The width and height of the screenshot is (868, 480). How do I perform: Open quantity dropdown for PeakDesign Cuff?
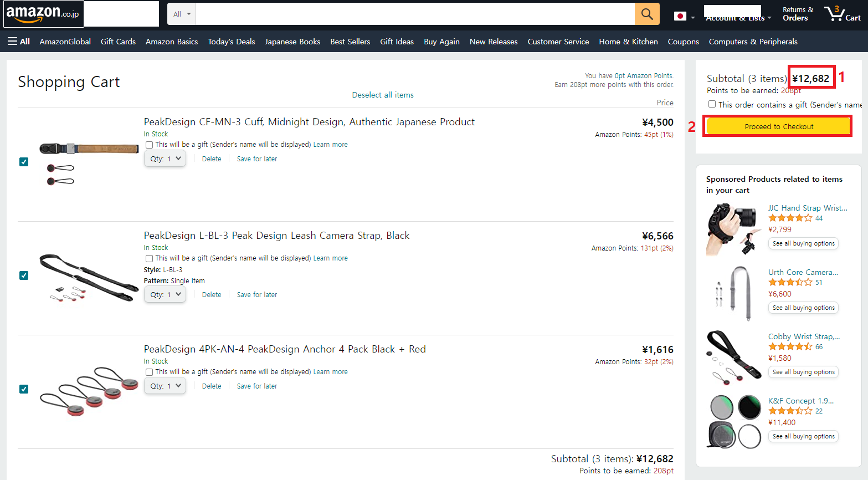(165, 159)
